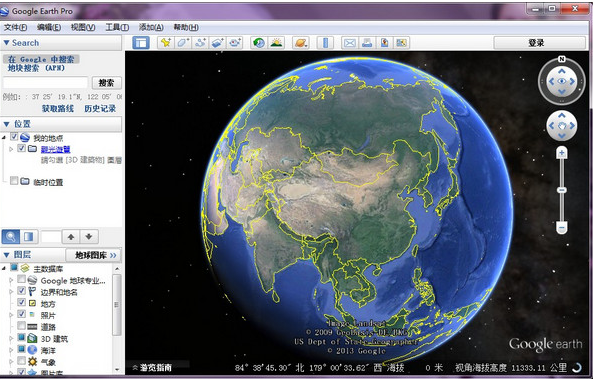Move selected place up with arrow button
The width and height of the screenshot is (593, 379).
pos(71,237)
